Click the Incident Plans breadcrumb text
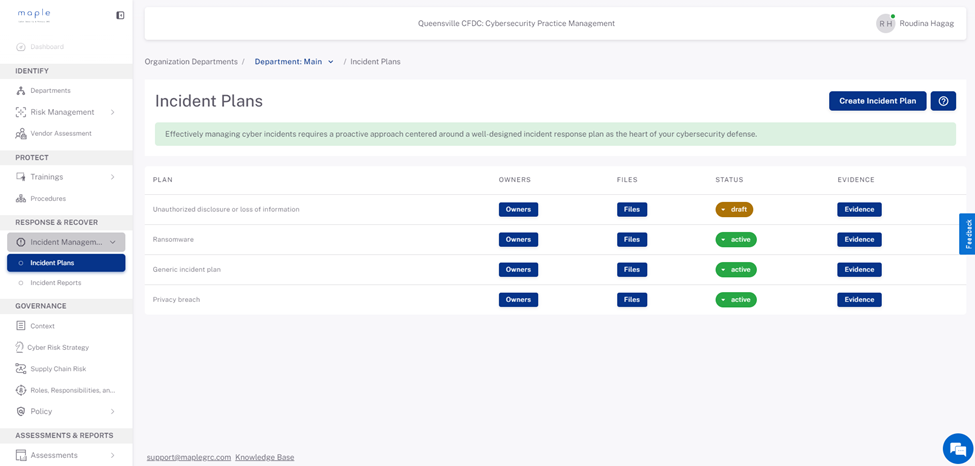This screenshot has width=975, height=466. (x=376, y=62)
